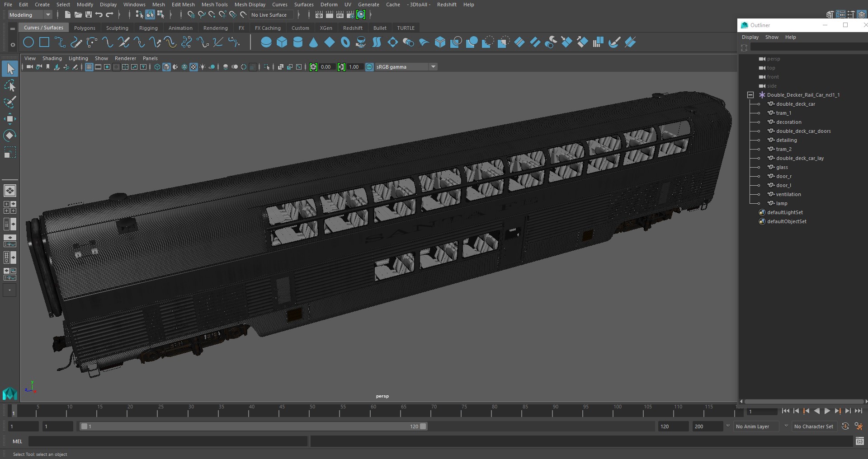
Task: Activate the Move tool in toolbox
Action: [x=10, y=119]
